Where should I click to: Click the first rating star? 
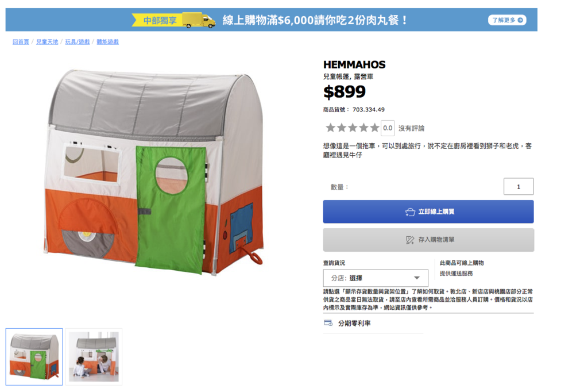coord(330,128)
